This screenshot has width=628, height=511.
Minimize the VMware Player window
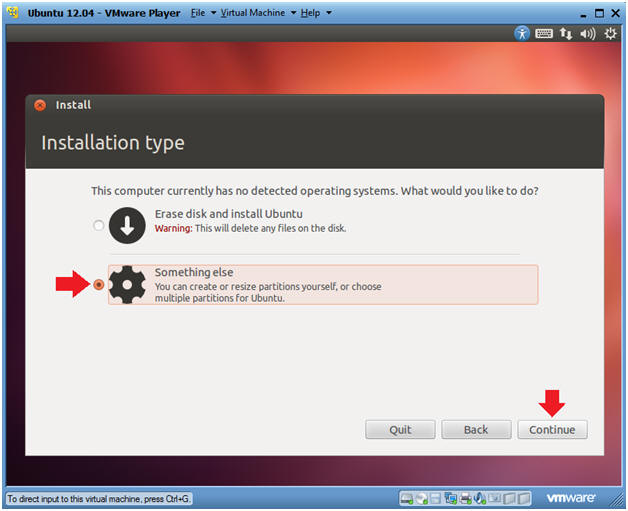pyautogui.click(x=584, y=14)
